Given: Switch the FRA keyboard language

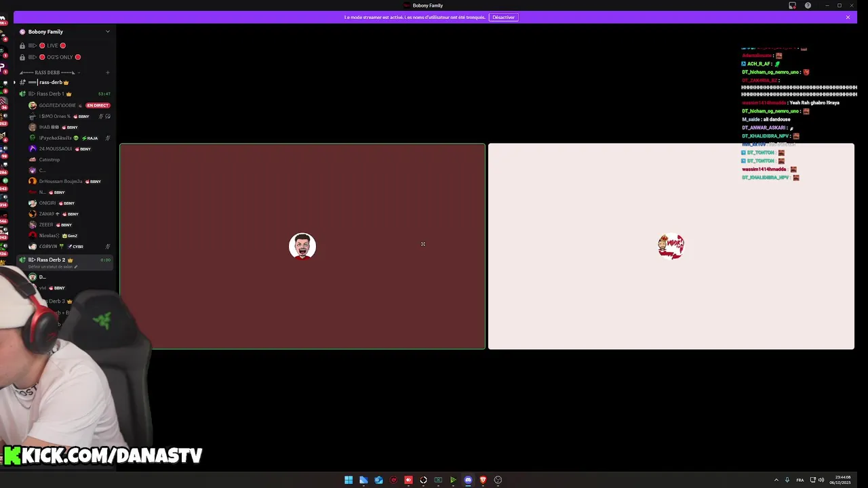Looking at the screenshot, I should click(800, 480).
